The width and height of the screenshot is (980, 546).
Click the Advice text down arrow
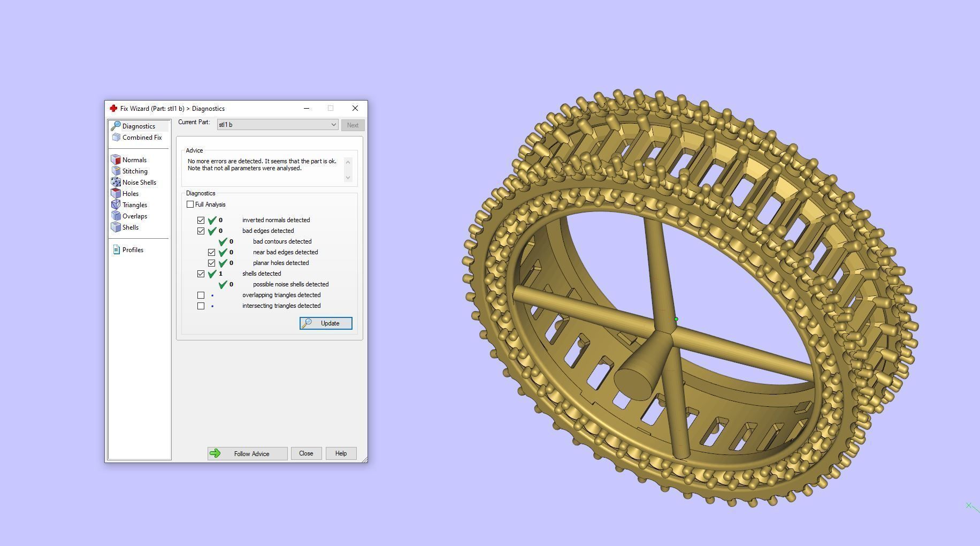tap(348, 178)
